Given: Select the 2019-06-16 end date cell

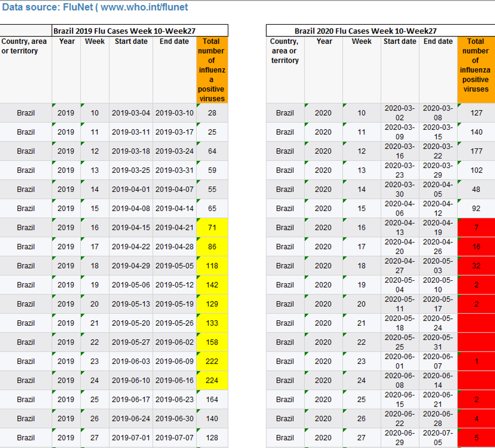Looking at the screenshot, I should [x=174, y=380].
